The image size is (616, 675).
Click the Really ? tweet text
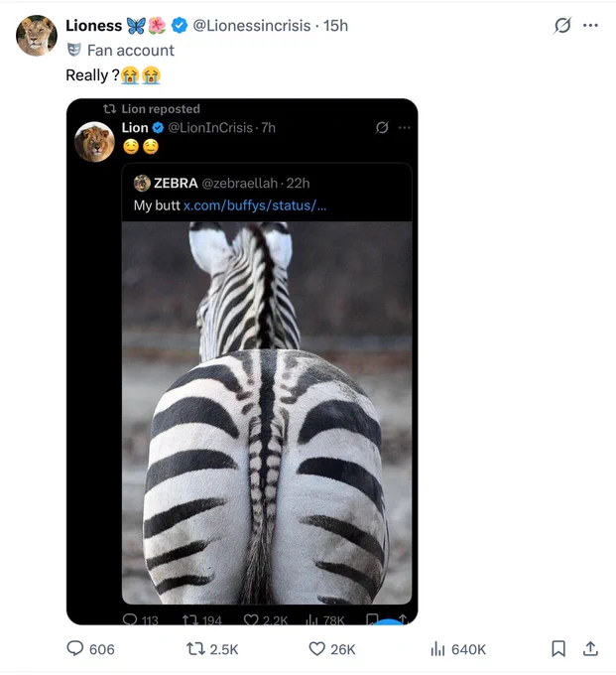[92, 74]
